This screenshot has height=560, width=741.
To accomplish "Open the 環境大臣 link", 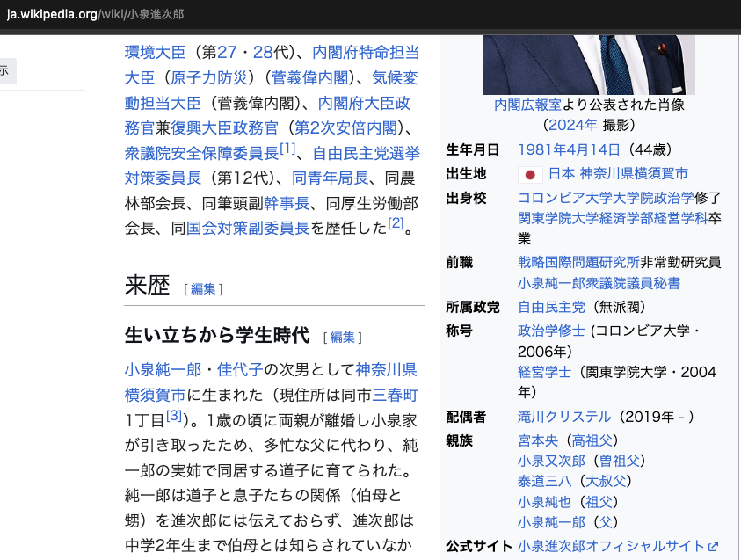I will coord(155,52).
